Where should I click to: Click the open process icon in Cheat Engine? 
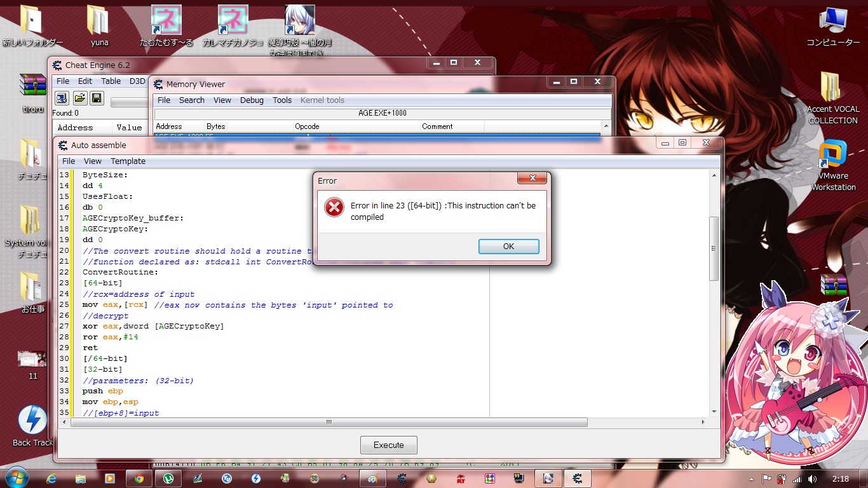[62, 98]
